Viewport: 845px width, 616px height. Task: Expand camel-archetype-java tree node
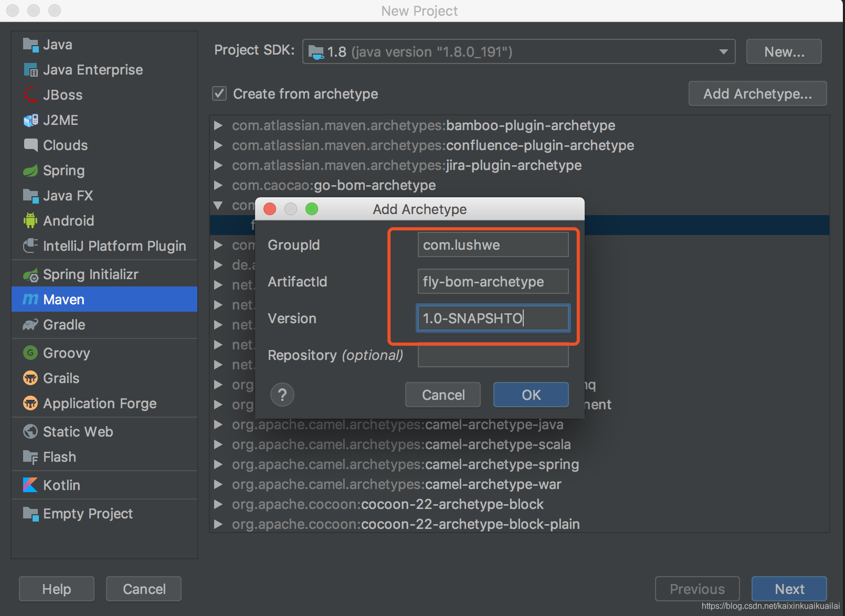218,424
